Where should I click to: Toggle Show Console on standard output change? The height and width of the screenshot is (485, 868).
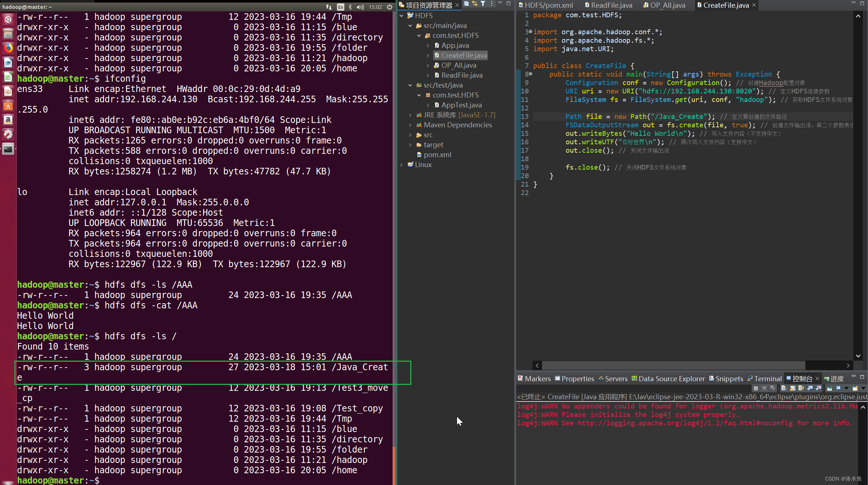[810, 388]
